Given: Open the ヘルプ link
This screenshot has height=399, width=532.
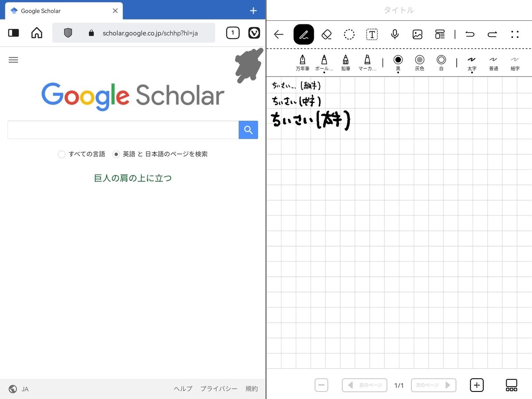Looking at the screenshot, I should (x=183, y=389).
